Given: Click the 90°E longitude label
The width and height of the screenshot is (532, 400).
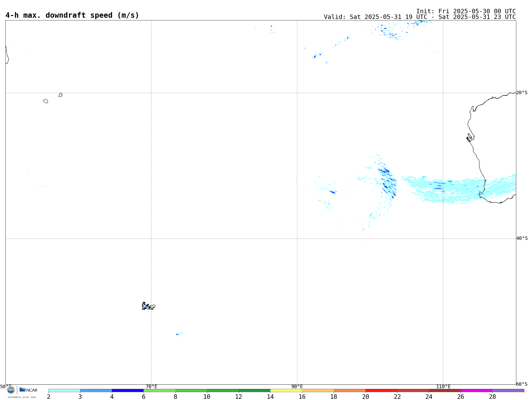Looking at the screenshot, I should tap(297, 387).
